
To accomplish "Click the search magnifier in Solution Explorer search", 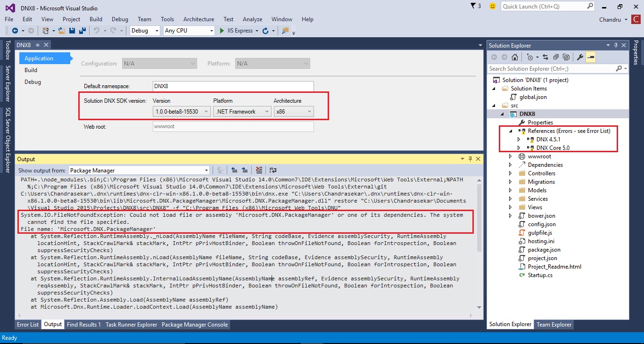I will (x=619, y=69).
